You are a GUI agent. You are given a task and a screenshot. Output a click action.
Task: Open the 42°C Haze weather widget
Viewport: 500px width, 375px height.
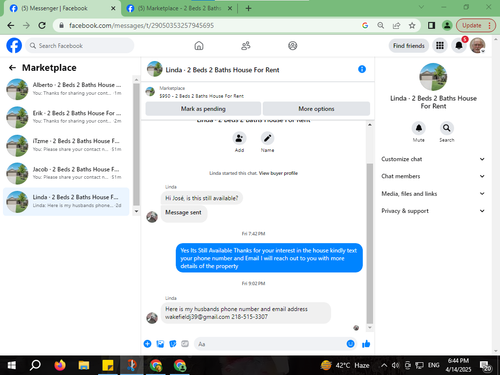point(345,365)
